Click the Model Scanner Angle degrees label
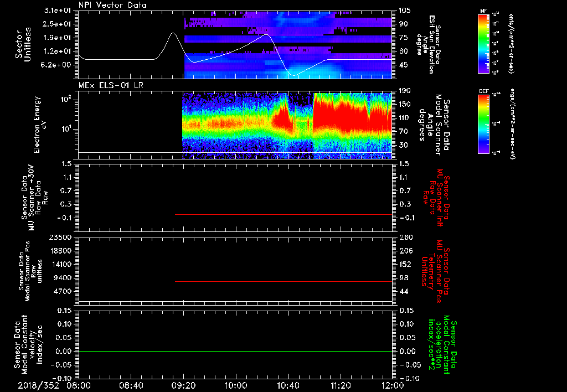This screenshot has height=392, width=567. pyautogui.click(x=435, y=125)
